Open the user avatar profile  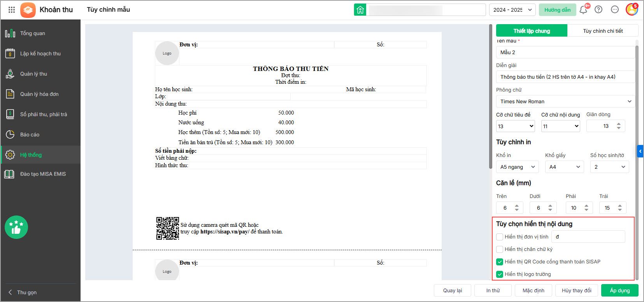pyautogui.click(x=632, y=10)
